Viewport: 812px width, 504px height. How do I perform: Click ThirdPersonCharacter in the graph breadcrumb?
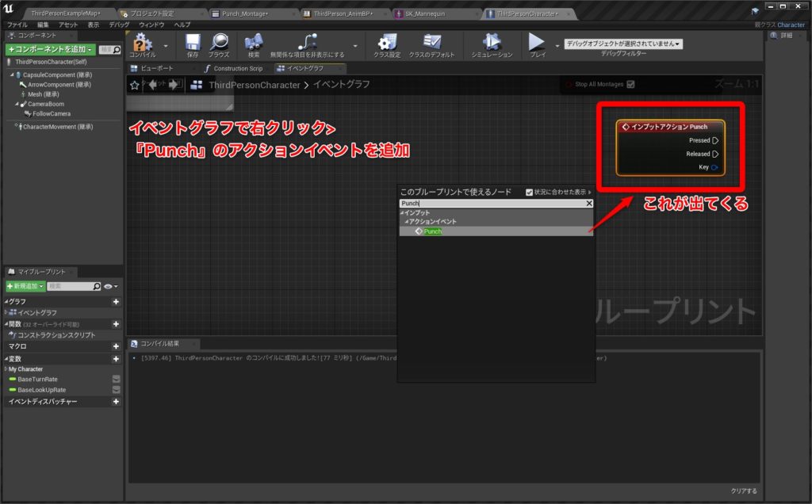point(255,85)
